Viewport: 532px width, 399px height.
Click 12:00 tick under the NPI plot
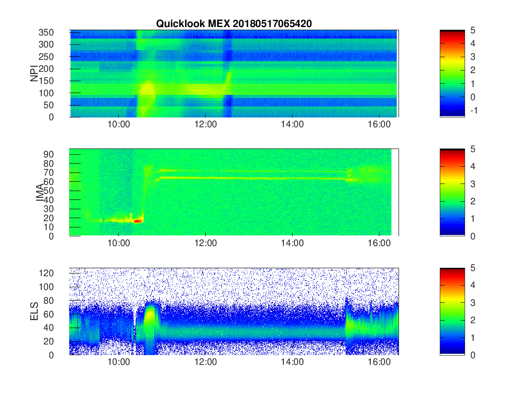click(x=205, y=124)
